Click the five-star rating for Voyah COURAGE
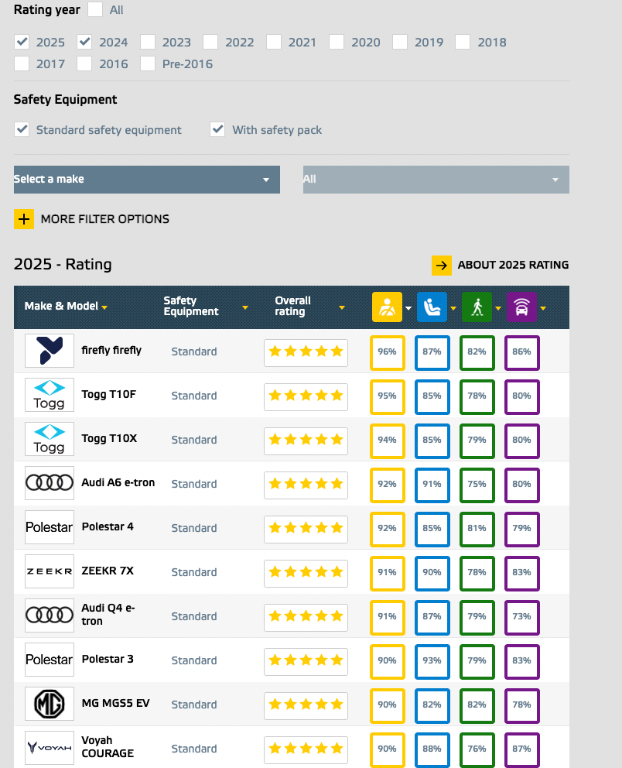This screenshot has width=622, height=768. 306,749
